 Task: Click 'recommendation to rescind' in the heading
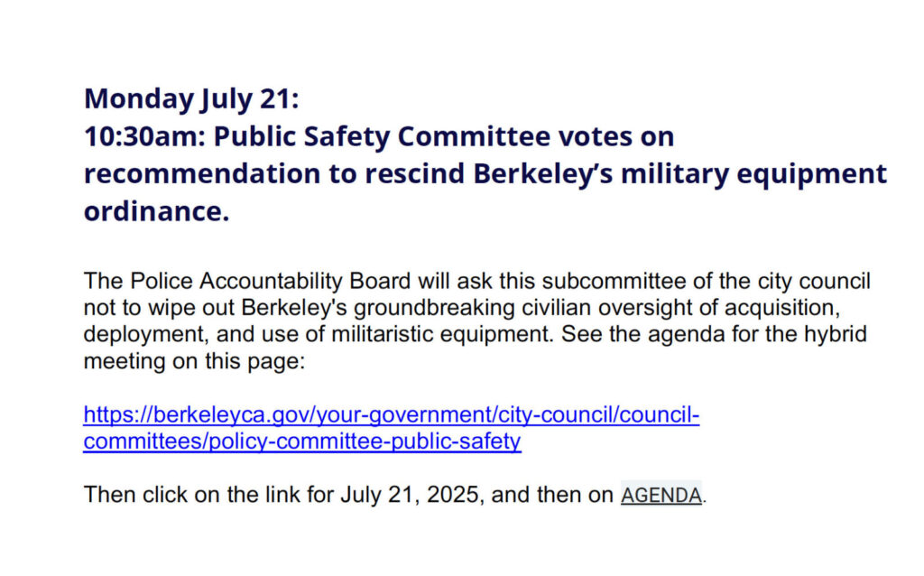pos(274,174)
